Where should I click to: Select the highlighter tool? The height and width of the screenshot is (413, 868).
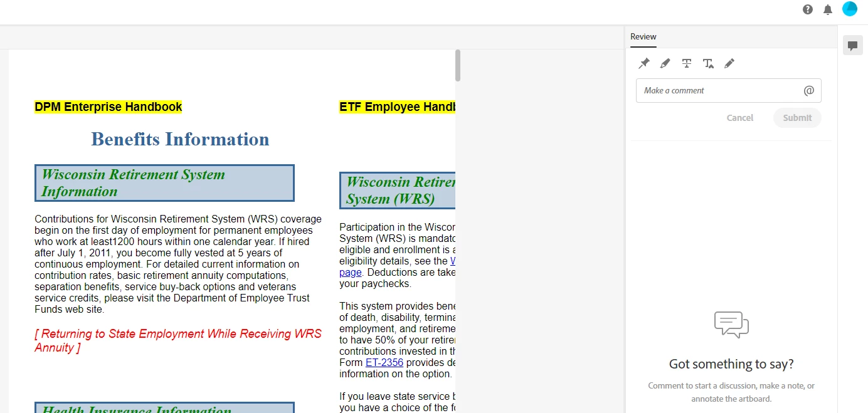(665, 63)
